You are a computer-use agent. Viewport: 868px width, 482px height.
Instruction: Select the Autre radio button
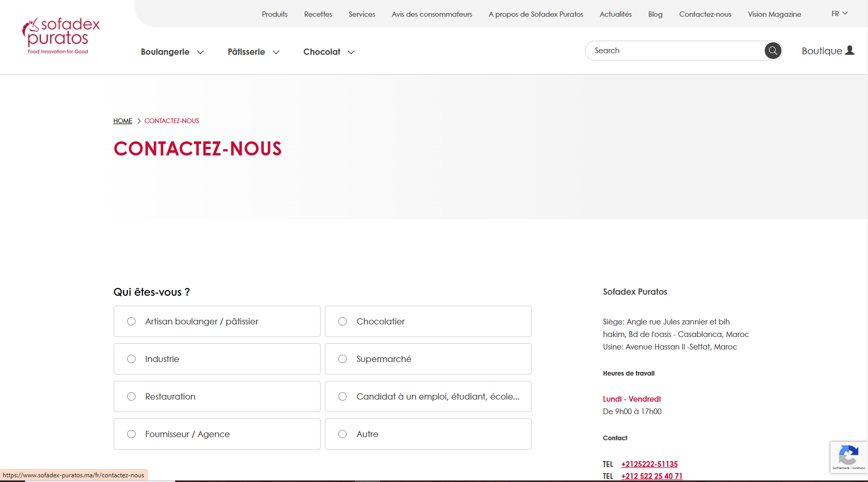[343, 434]
